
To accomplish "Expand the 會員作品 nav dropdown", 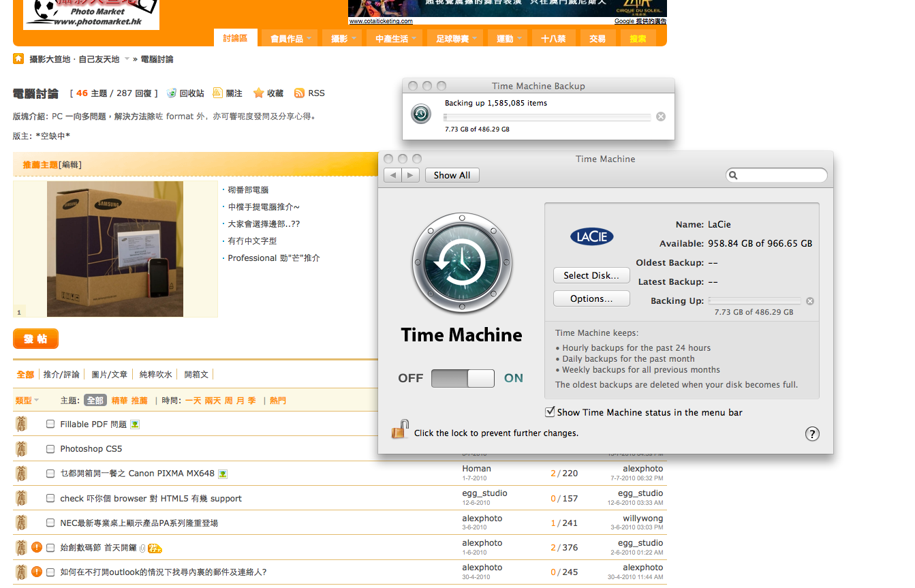I will pyautogui.click(x=309, y=39).
